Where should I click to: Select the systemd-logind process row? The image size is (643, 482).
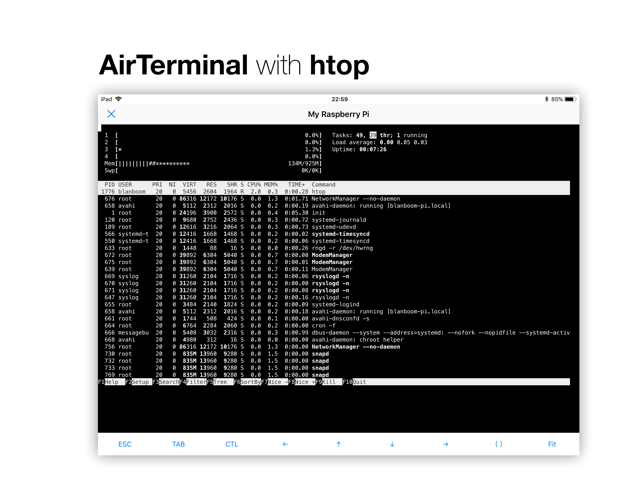click(x=334, y=304)
